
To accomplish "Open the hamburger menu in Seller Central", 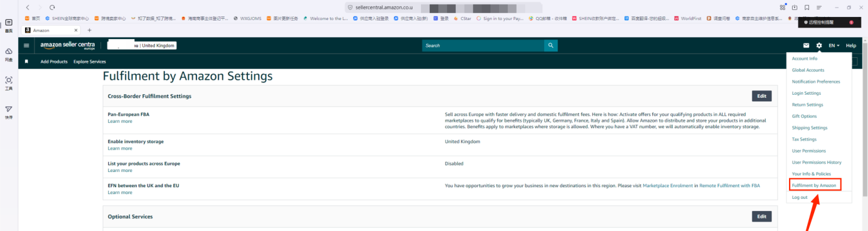I will (26, 46).
